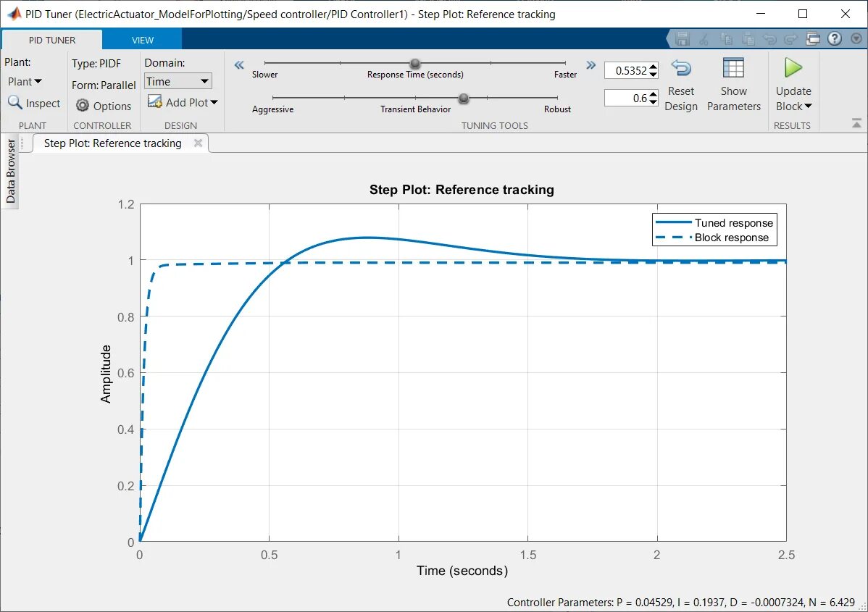Open the Data Browser side panel
This screenshot has width=868, height=612.
click(x=11, y=172)
